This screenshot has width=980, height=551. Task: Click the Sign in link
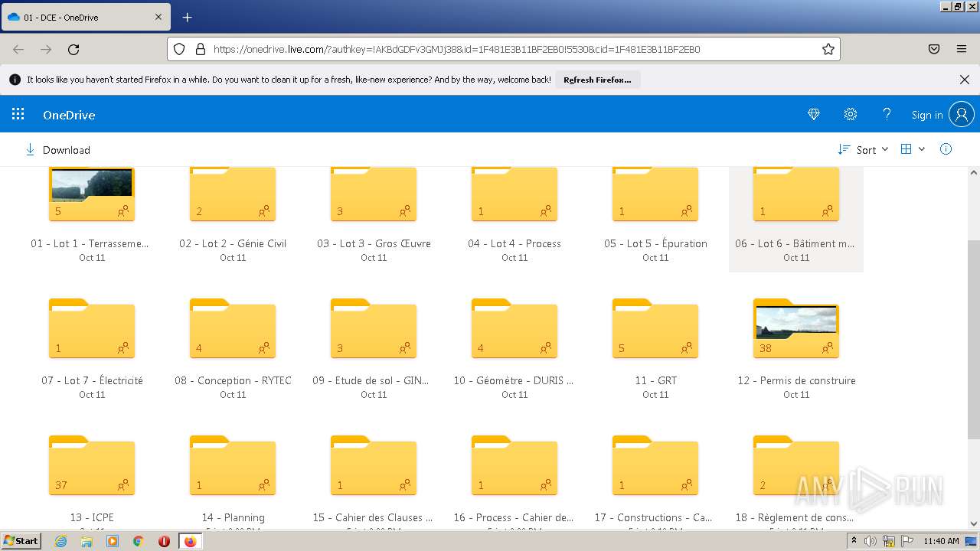point(927,115)
